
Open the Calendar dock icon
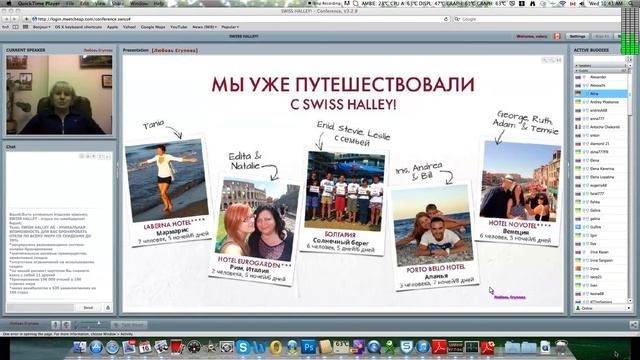[145, 347]
